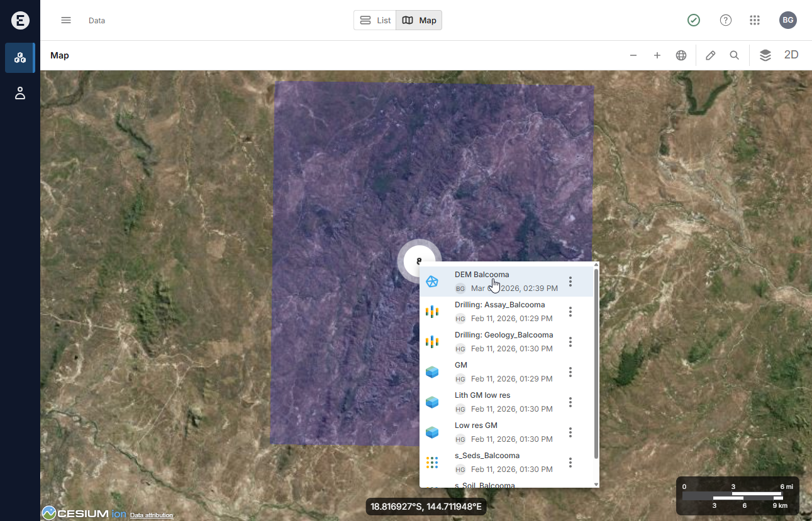
Task: Click the Data attribution link
Action: coord(151,515)
